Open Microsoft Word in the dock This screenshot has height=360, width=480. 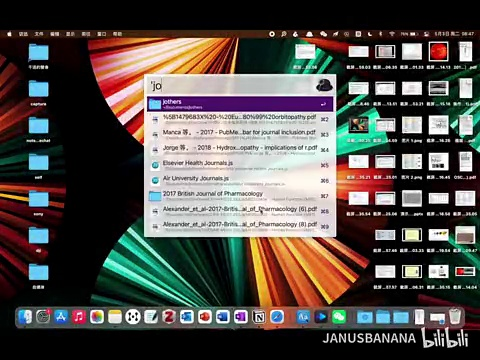click(223, 317)
